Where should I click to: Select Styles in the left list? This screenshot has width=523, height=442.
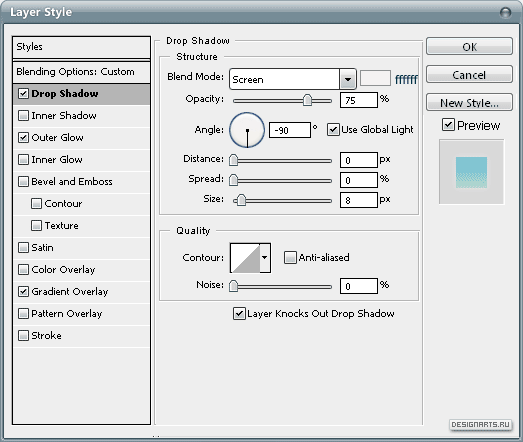tap(81, 47)
